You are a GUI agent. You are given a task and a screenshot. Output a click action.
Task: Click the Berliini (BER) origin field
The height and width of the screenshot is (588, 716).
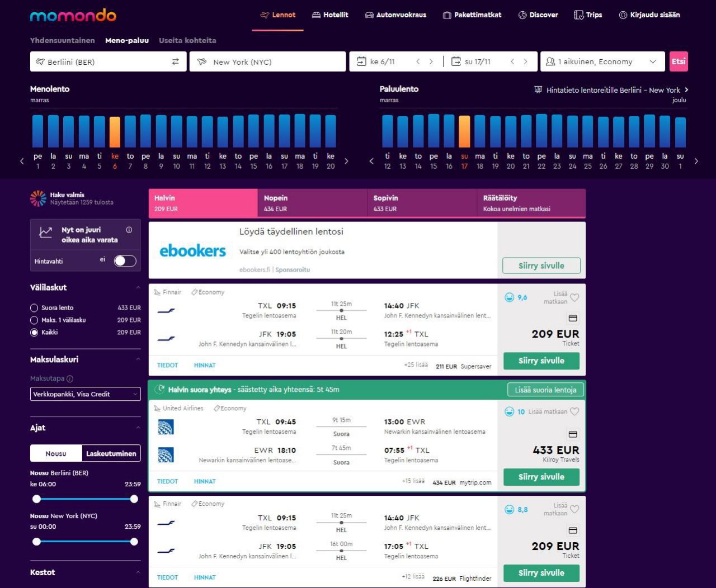[x=109, y=61]
